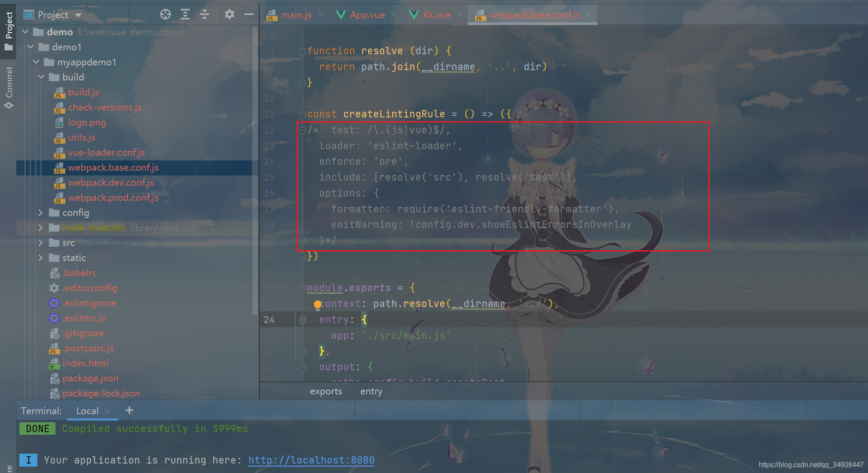Close the webpack.base.conf.js tab
This screenshot has width=868, height=473.
coord(588,15)
